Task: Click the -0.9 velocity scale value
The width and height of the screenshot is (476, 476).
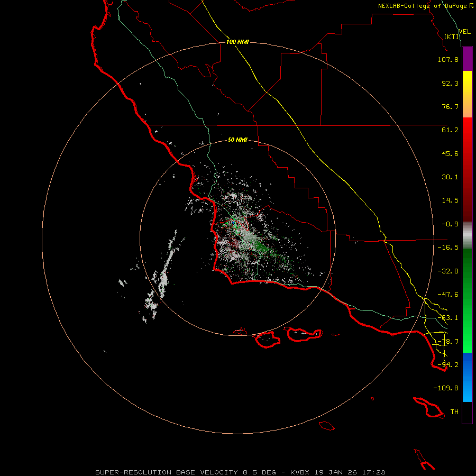Action: pyautogui.click(x=450, y=224)
